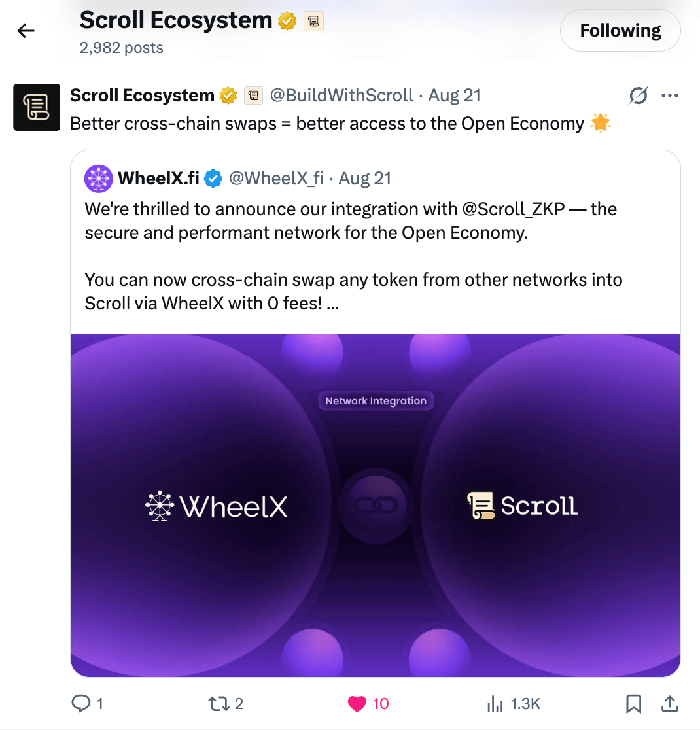The height and width of the screenshot is (730, 700).
Task: Open the WheelX Scroll integration image
Action: tap(375, 505)
